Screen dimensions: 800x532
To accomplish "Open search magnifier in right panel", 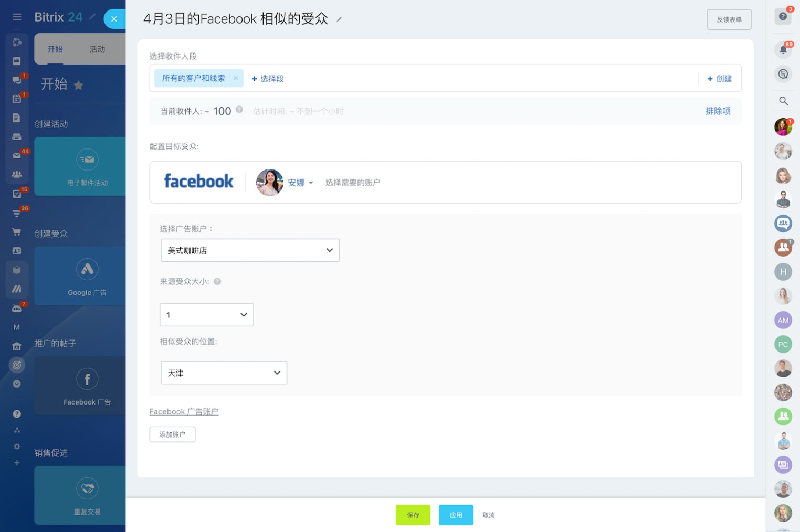I will pyautogui.click(x=783, y=101).
